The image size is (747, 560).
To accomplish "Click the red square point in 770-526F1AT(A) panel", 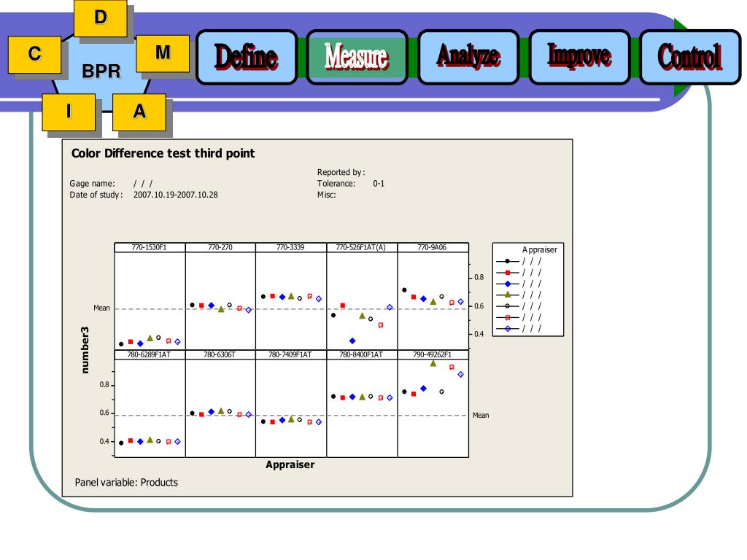I will point(343,306).
